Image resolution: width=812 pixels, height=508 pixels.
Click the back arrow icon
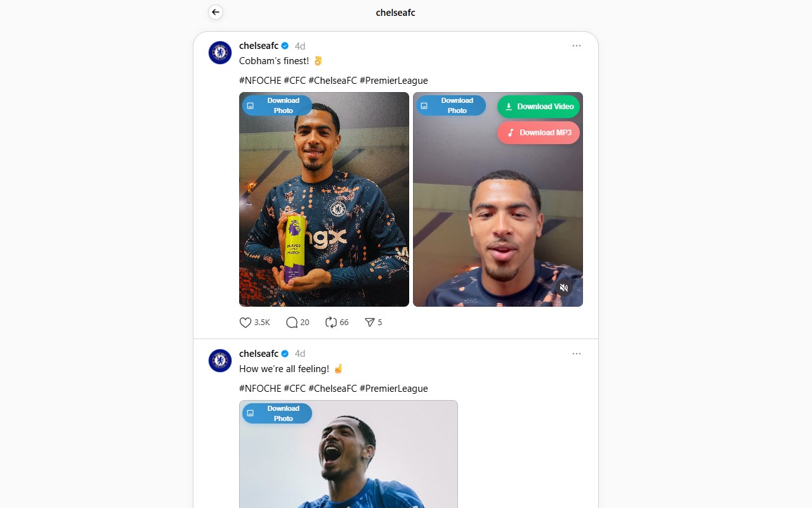(216, 12)
